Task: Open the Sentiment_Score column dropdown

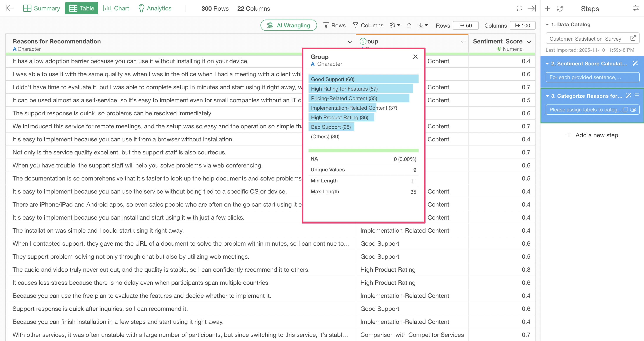Action: coord(529,42)
